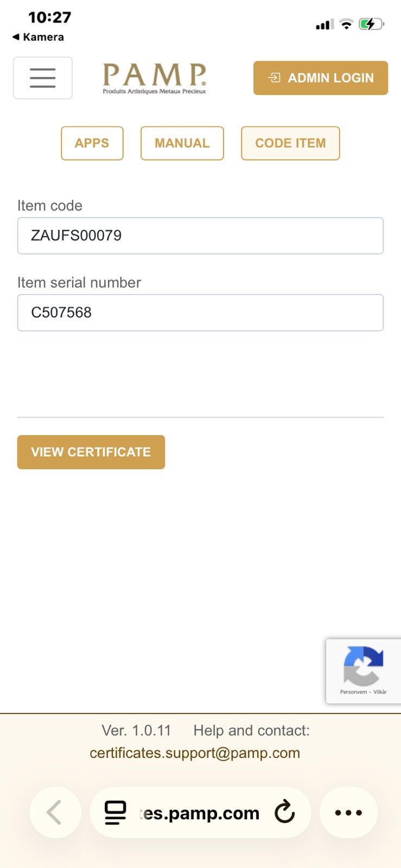Return to Kamera app via back arrow
This screenshot has width=401, height=868.
(x=38, y=37)
